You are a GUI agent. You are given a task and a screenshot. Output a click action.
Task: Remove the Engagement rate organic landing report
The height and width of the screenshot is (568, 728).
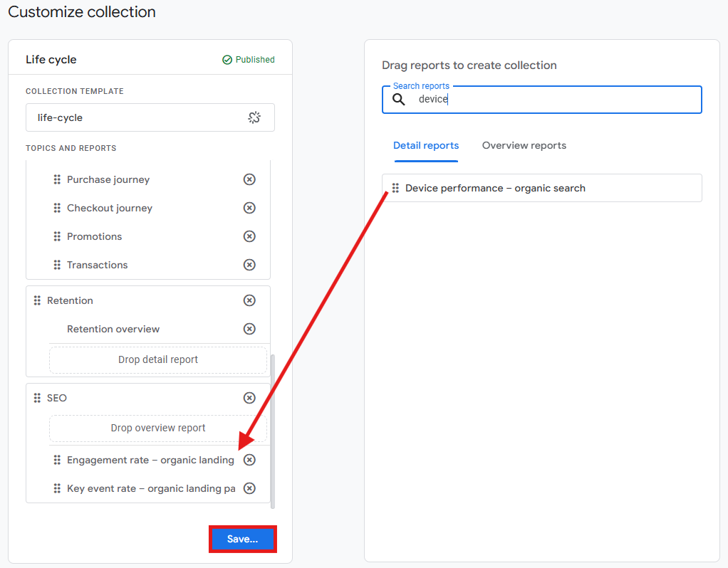[249, 460]
